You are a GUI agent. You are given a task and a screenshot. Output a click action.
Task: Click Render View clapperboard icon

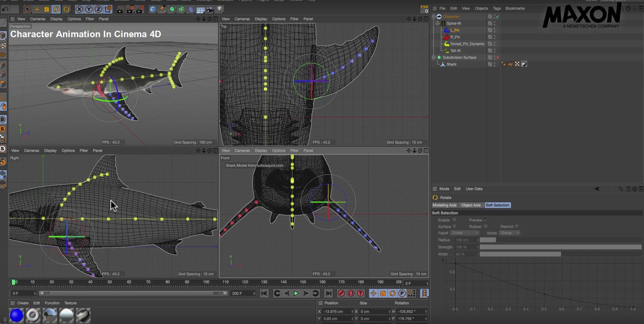120,9
